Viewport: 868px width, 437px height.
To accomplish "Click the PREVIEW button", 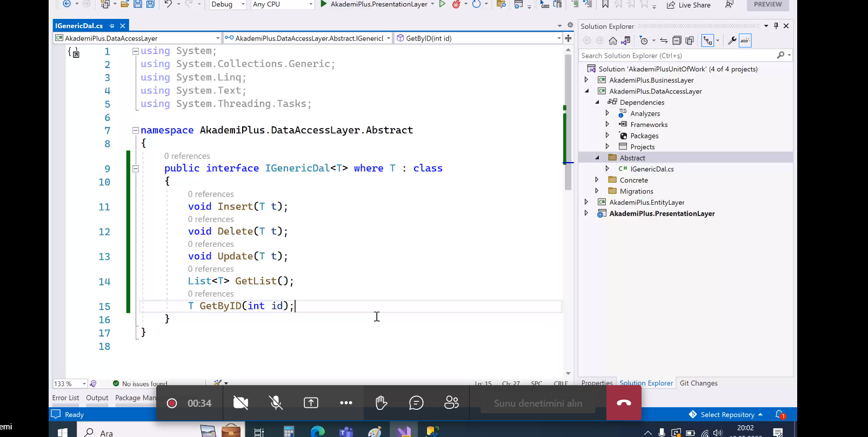I will click(767, 4).
